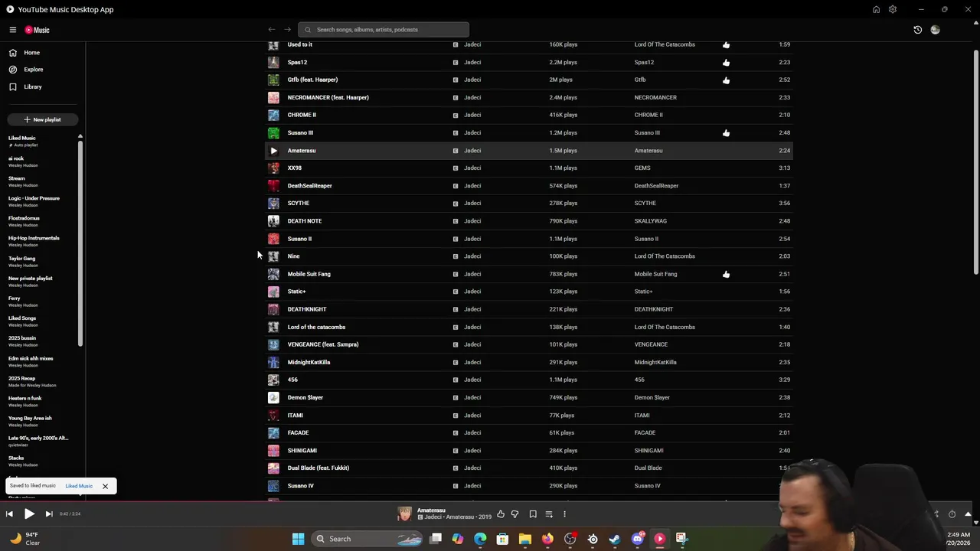Skip to the next track
This screenshot has width=980, height=551.
tap(49, 514)
